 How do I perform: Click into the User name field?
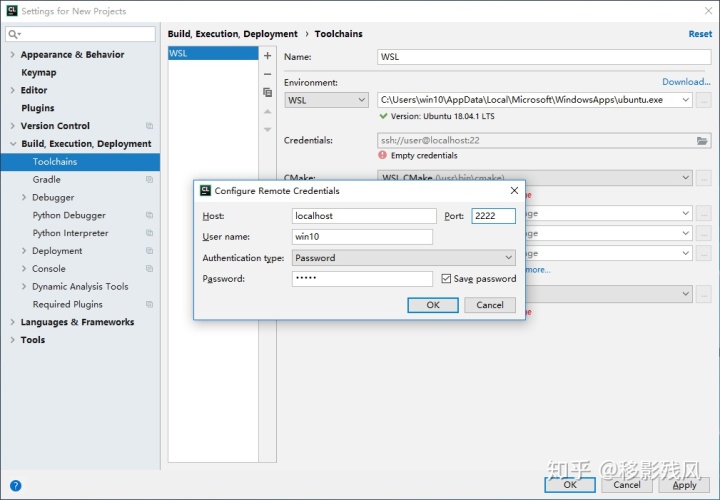pyautogui.click(x=362, y=237)
